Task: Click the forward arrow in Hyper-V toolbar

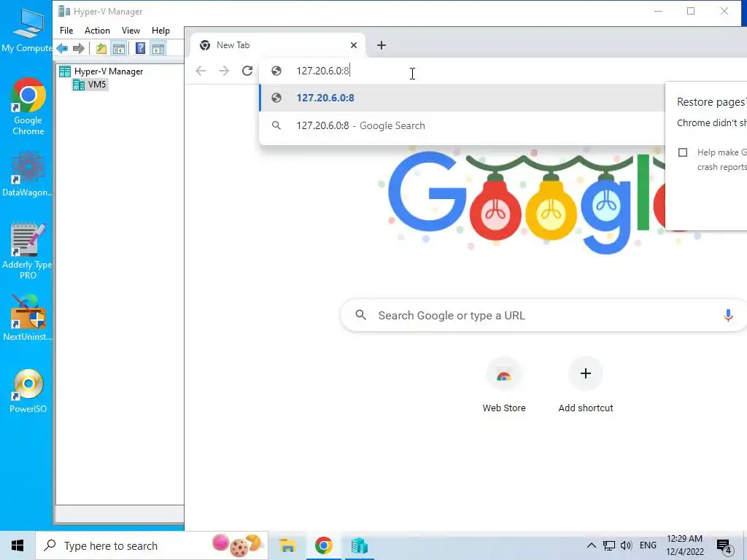Action: coord(79,48)
